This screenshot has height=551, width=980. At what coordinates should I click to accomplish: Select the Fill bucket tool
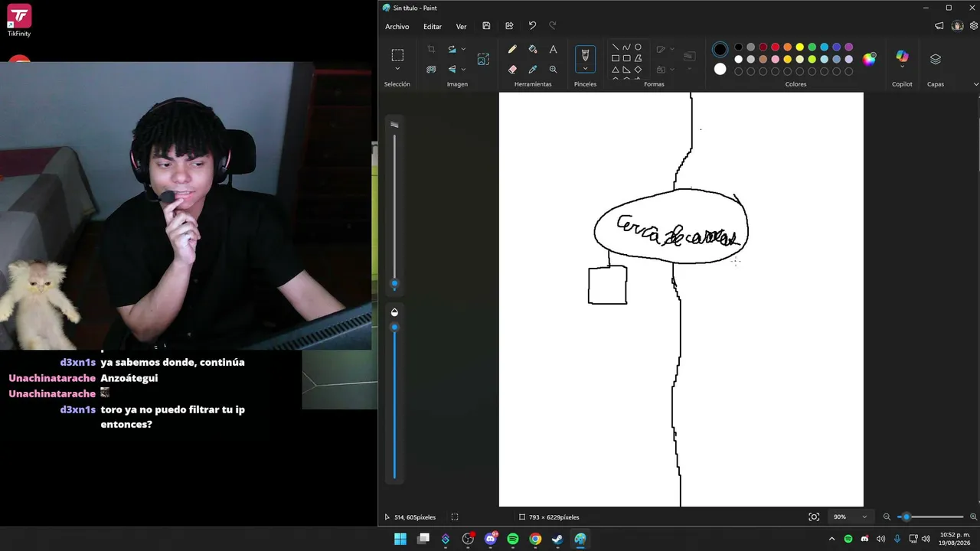click(533, 49)
